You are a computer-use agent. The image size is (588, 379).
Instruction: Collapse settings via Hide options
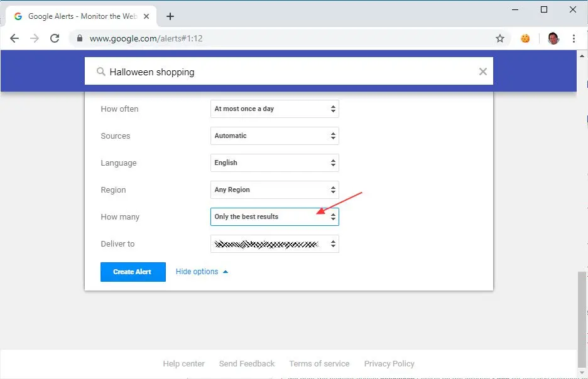(202, 272)
